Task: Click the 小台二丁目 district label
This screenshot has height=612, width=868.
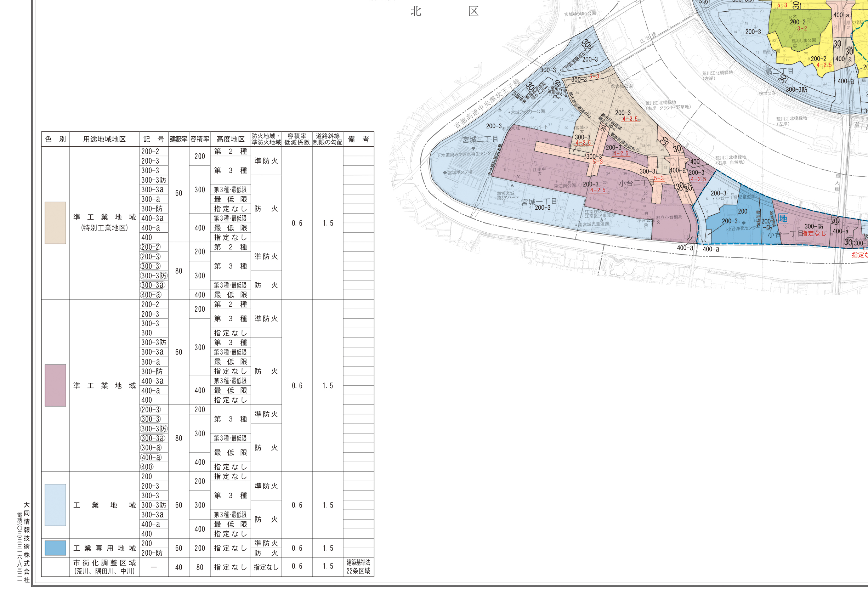Action: (x=636, y=184)
